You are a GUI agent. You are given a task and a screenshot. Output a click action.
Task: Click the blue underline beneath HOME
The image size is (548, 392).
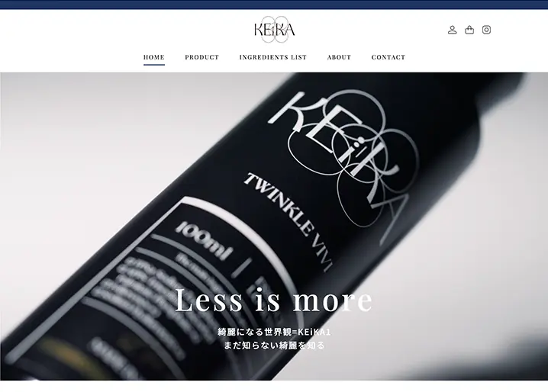click(x=154, y=65)
